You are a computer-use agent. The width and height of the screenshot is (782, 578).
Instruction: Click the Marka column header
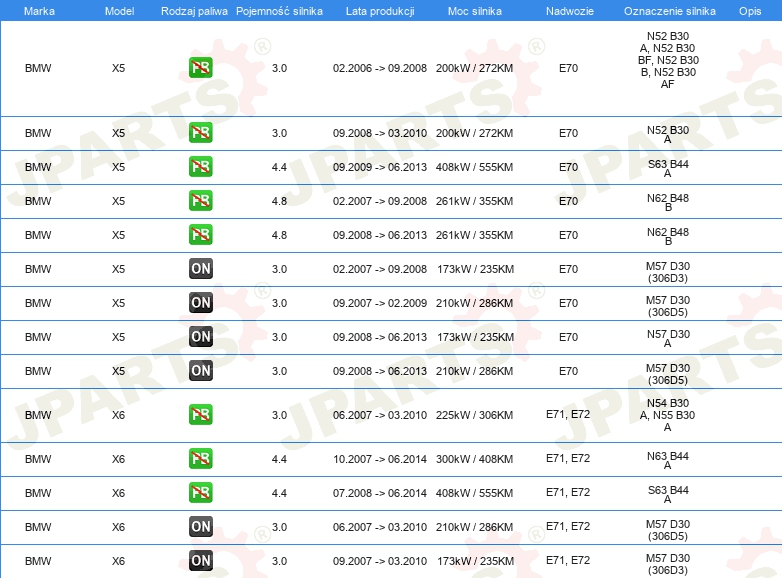pos(39,10)
